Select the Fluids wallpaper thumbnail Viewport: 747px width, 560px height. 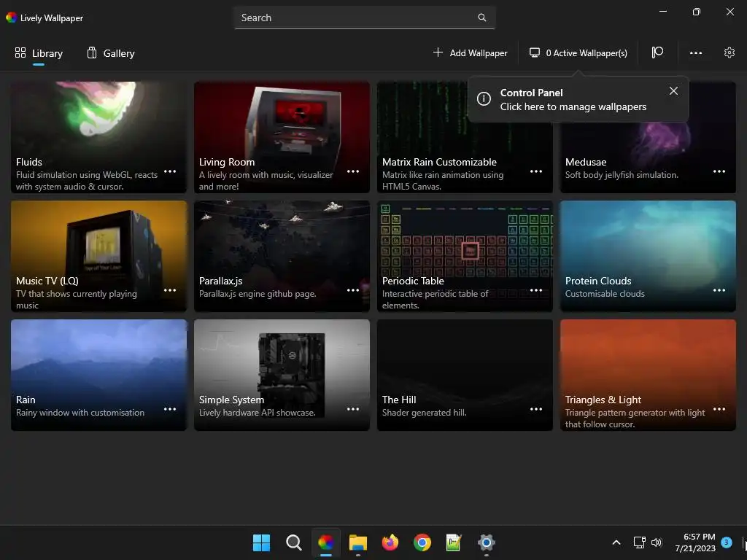(98, 137)
